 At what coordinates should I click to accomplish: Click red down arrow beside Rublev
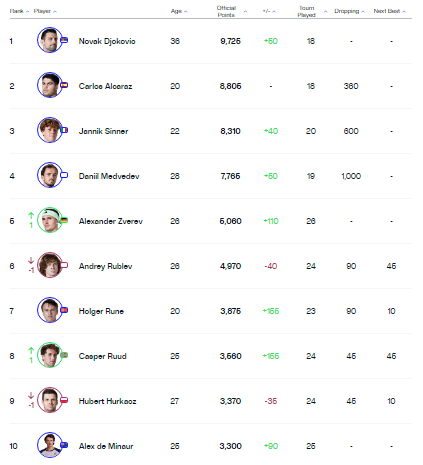pyautogui.click(x=31, y=261)
